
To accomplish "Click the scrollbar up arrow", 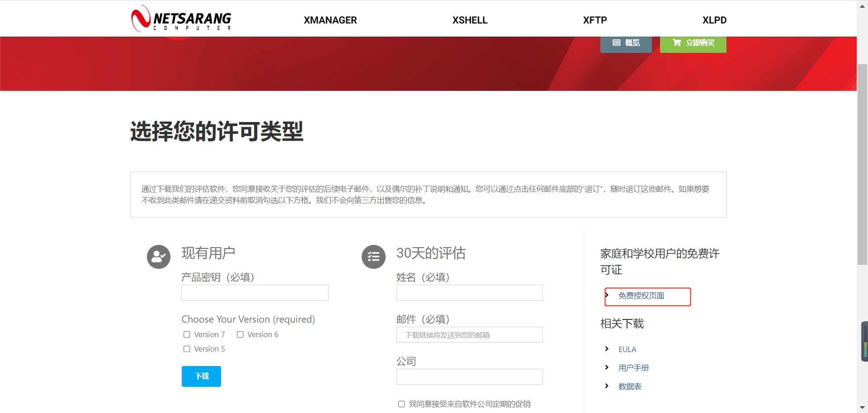I will point(862,5).
